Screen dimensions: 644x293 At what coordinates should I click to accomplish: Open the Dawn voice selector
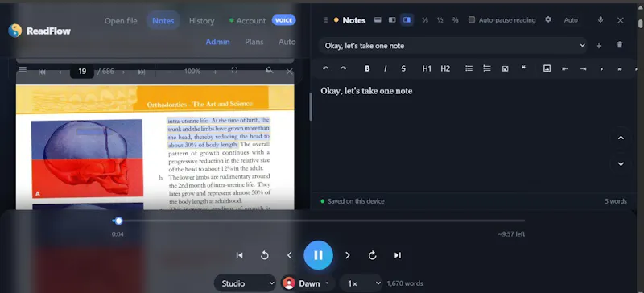tap(308, 283)
